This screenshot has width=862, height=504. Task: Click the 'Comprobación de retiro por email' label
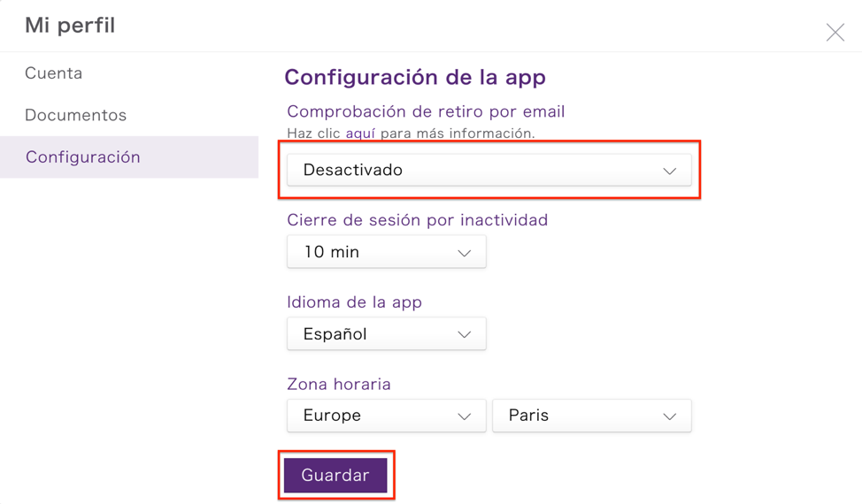[426, 111]
